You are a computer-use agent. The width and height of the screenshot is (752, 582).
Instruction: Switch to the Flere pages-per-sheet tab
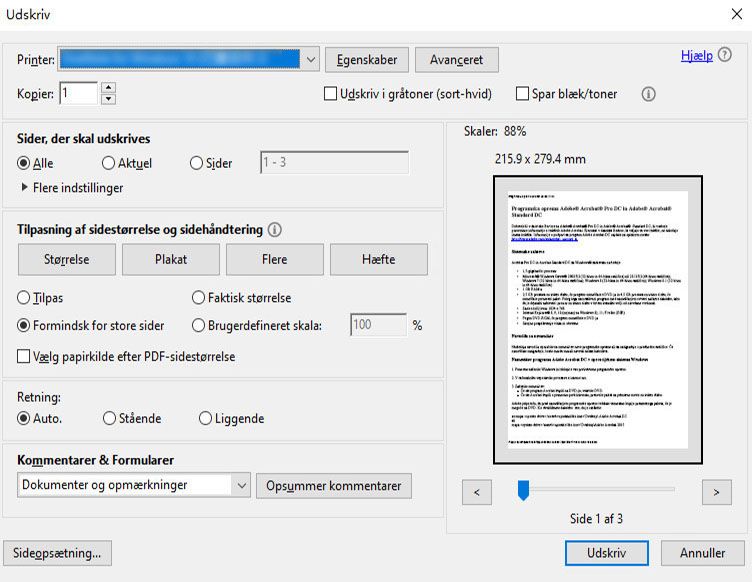coord(275,259)
